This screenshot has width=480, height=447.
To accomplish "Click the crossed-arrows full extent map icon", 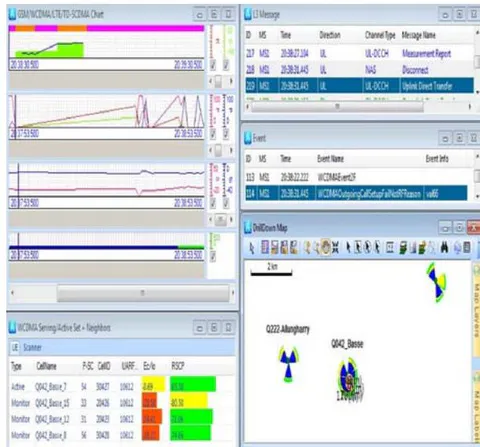I will [x=335, y=247].
